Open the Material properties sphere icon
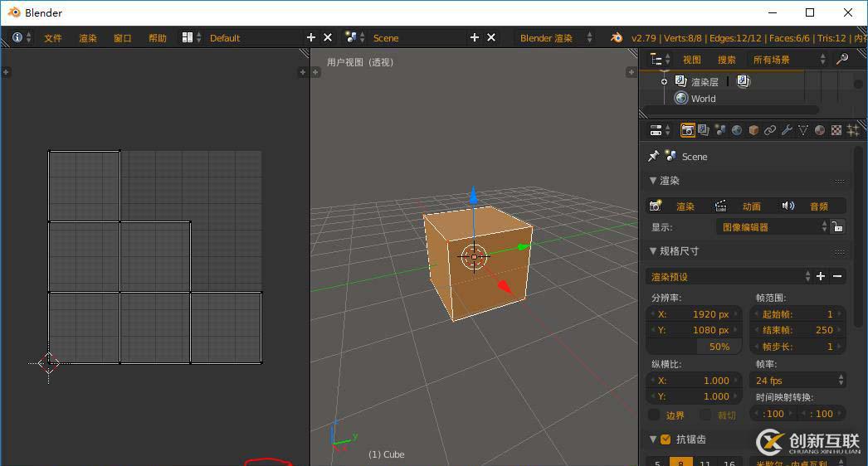This screenshot has width=868, height=466. click(x=820, y=130)
